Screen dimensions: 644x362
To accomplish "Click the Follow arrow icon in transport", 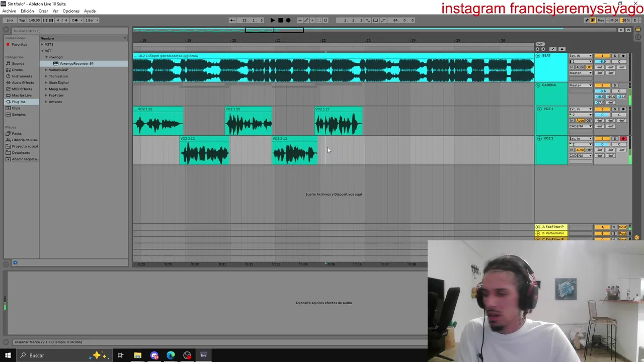I will (232, 20).
